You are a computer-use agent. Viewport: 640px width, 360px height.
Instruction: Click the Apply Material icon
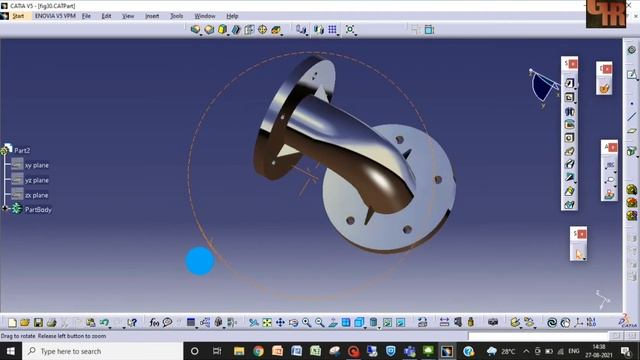coord(515,322)
